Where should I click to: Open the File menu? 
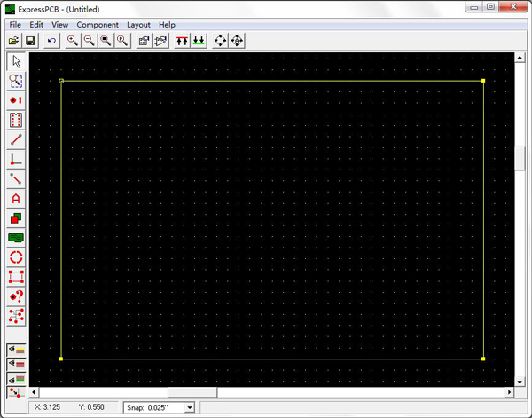(15, 25)
